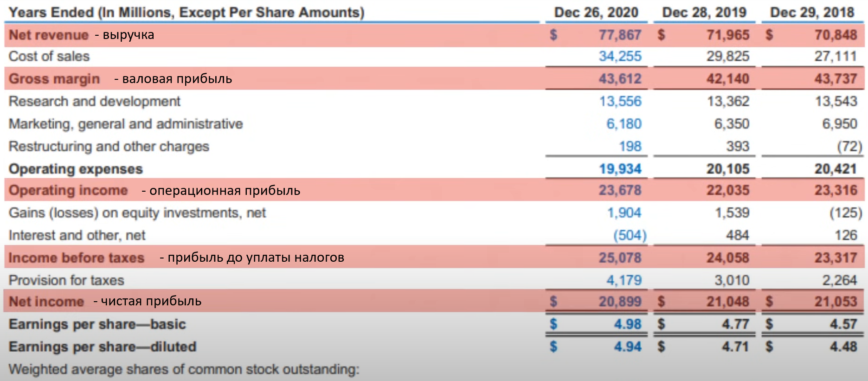
Task: Select the 2018 net income value 21,053
Action: click(836, 302)
